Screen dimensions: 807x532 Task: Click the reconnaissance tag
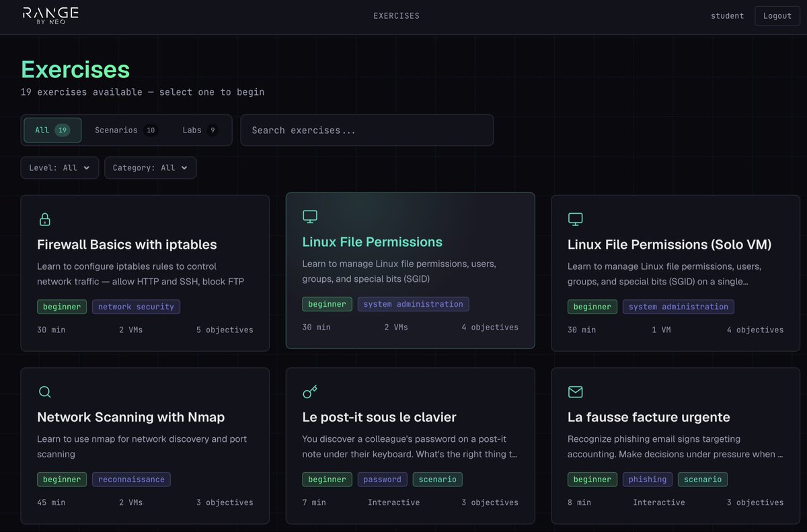pyautogui.click(x=131, y=480)
